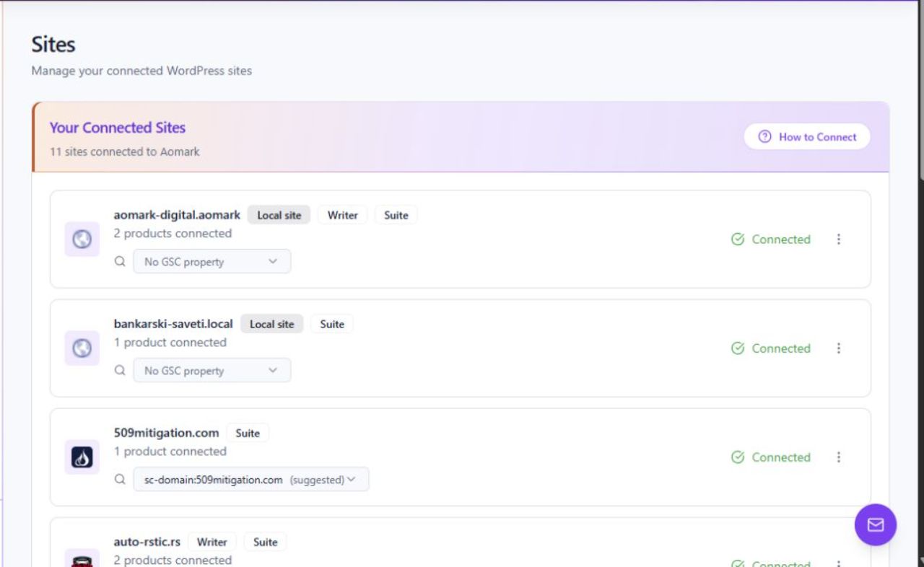The width and height of the screenshot is (924, 567).
Task: Open more options for 509mitigation.com site
Action: [x=838, y=457]
